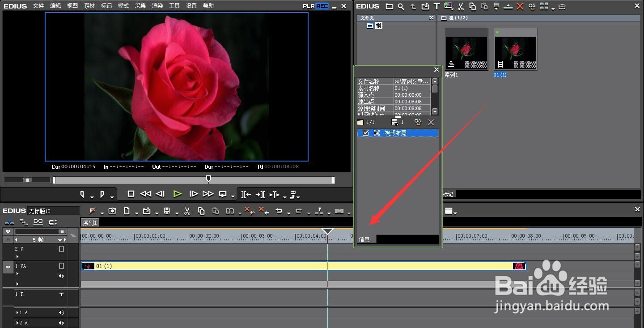Click the red Delete X icon in bin
This screenshot has height=328, width=644.
point(520,6)
